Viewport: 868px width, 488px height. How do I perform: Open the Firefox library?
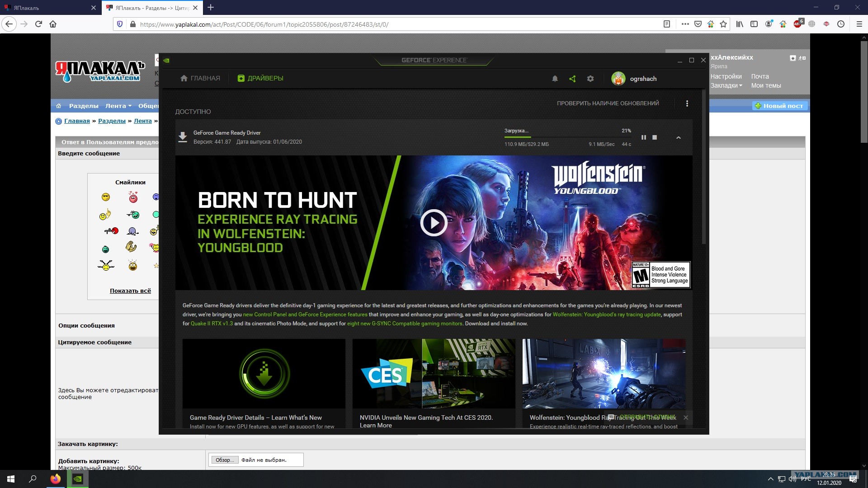(x=740, y=24)
